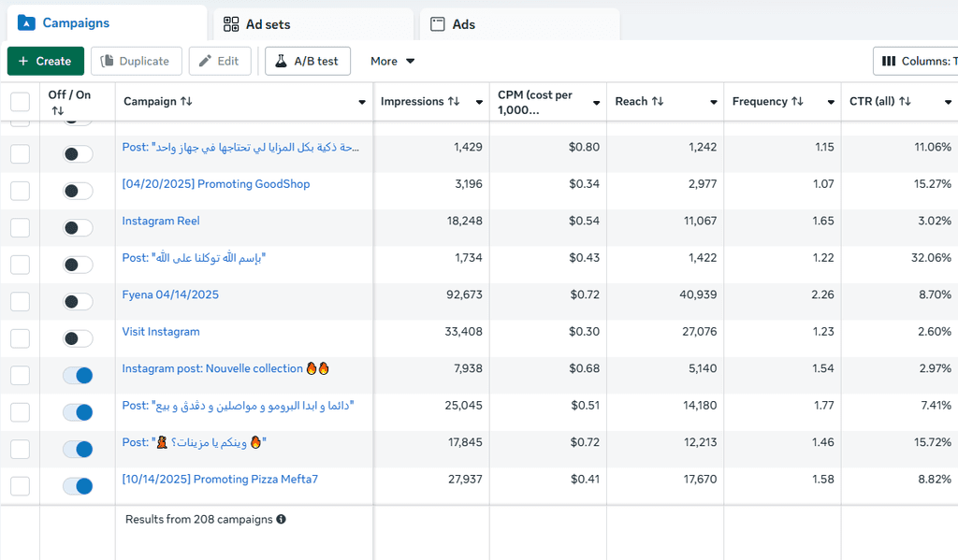Sort by Impressions using the arrows icon
Image resolution: width=958 pixels, height=560 pixels.
454,102
